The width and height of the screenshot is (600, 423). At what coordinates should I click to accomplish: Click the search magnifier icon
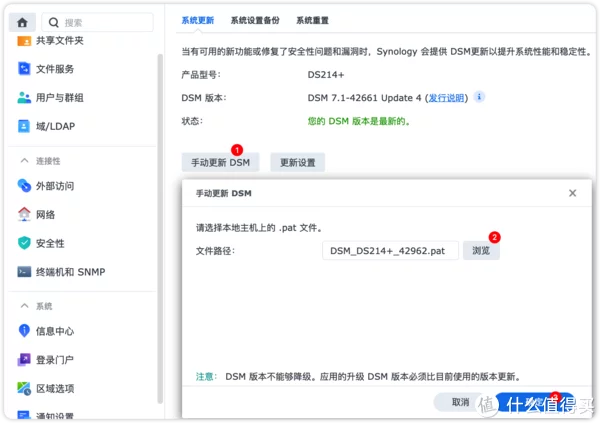(x=54, y=23)
